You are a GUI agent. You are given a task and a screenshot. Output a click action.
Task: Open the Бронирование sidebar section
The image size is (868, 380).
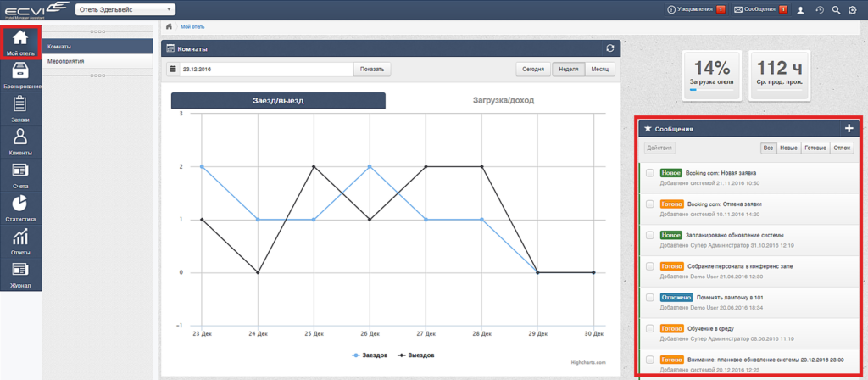tap(20, 75)
